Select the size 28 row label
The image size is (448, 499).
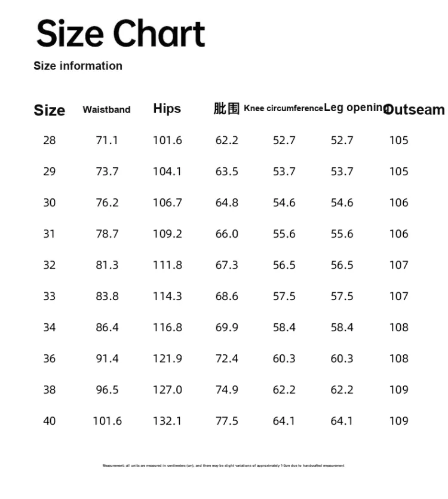point(49,140)
